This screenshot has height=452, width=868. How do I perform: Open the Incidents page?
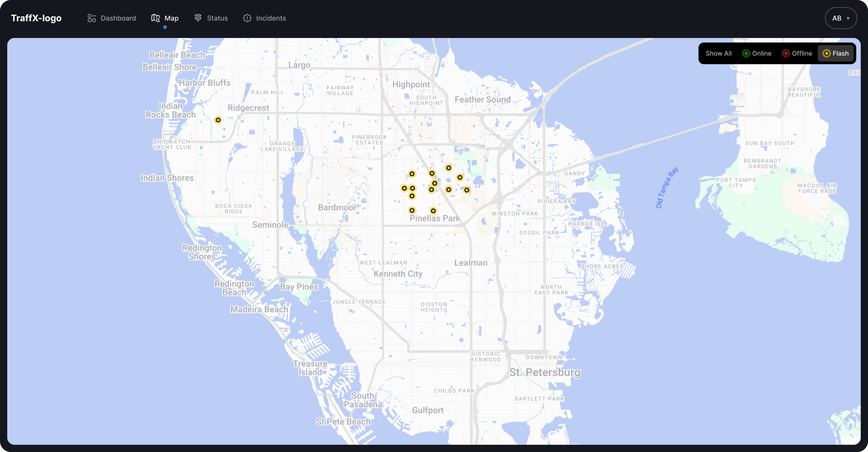tap(264, 18)
